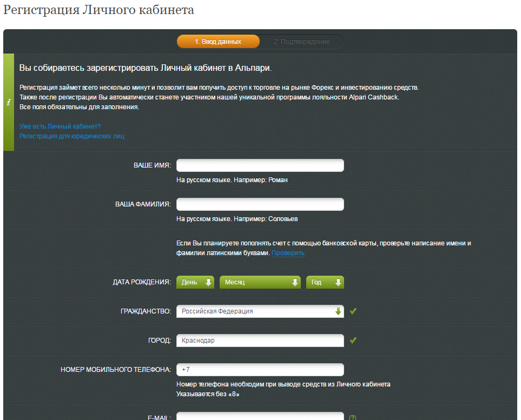The height and width of the screenshot is (420, 521).
Task: Switch to the "2. Подтверждение" step tab
Action: [x=301, y=42]
